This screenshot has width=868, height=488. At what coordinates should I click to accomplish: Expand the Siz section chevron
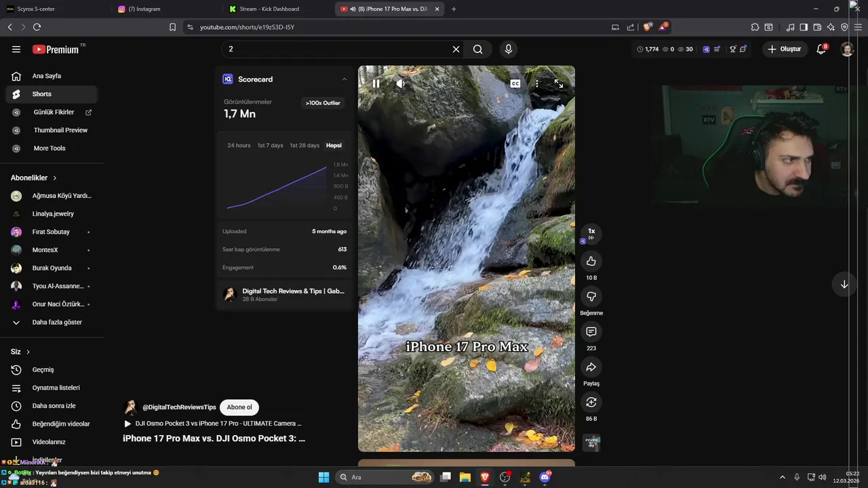pos(28,352)
